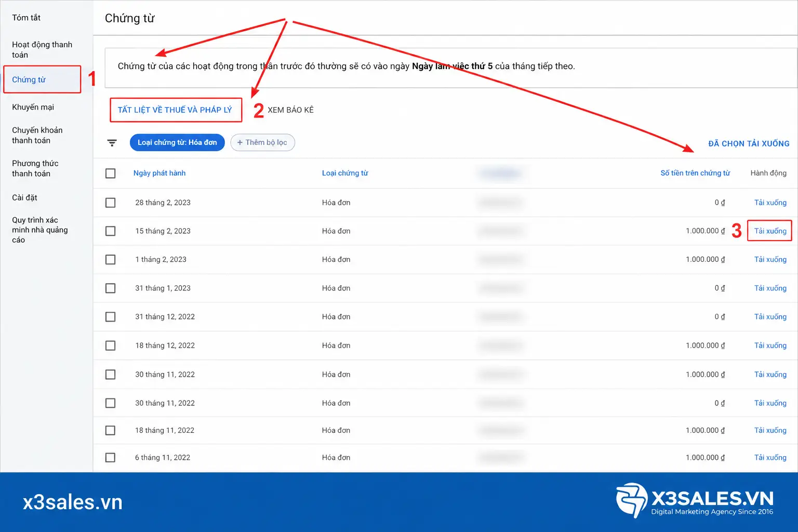Open Phương thức thanh toán
Image resolution: width=798 pixels, height=532 pixels.
coord(35,168)
